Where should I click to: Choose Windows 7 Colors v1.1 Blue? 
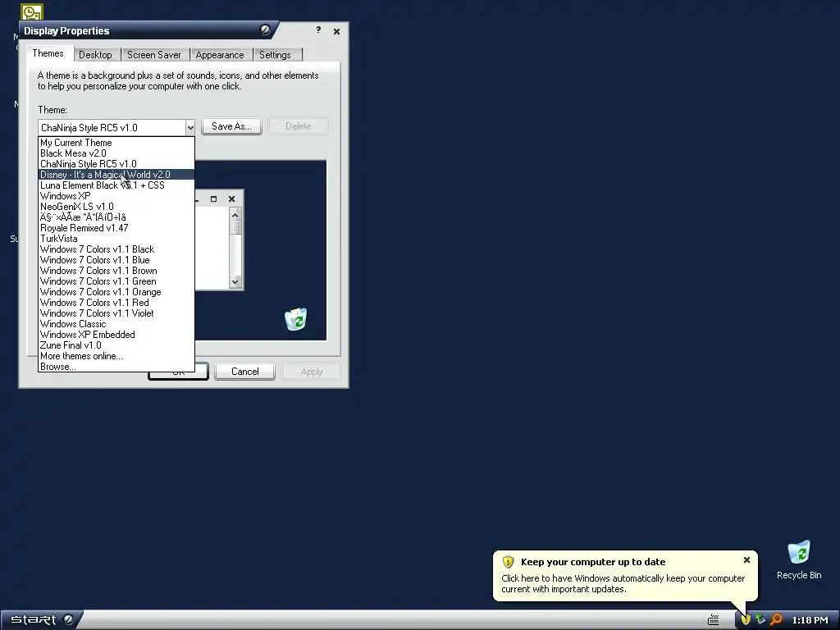[116, 260]
